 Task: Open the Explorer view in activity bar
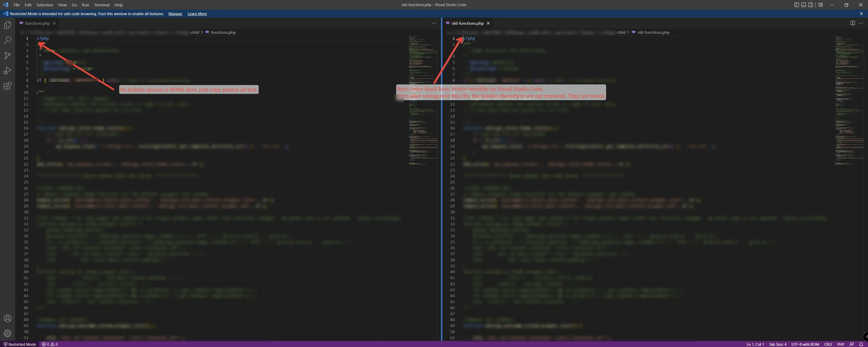(7, 25)
